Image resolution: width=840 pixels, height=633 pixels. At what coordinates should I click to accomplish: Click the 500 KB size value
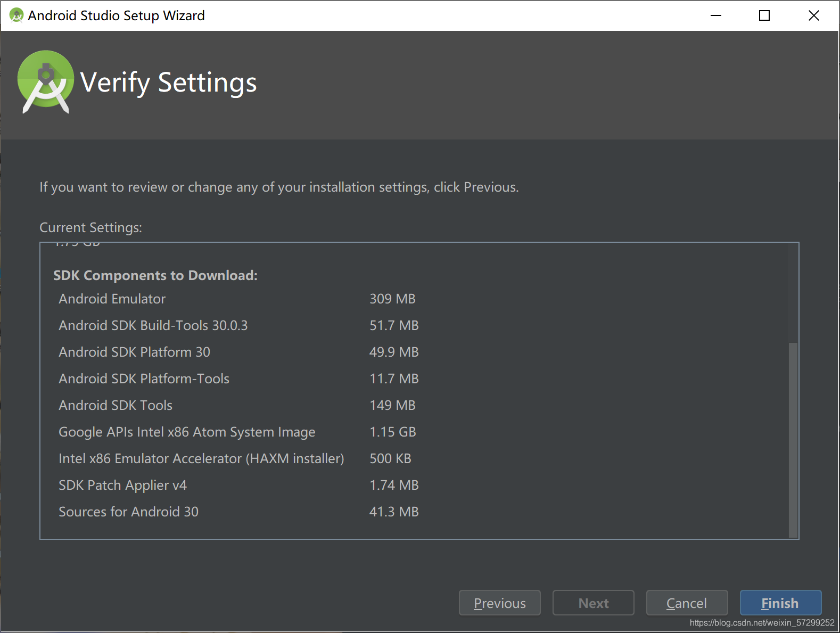[390, 458]
